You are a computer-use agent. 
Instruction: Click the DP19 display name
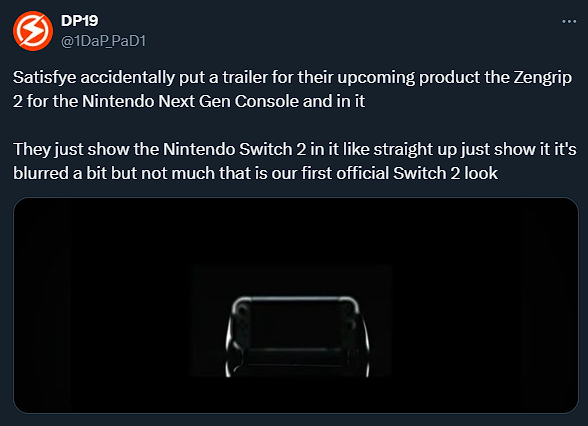click(x=80, y=21)
